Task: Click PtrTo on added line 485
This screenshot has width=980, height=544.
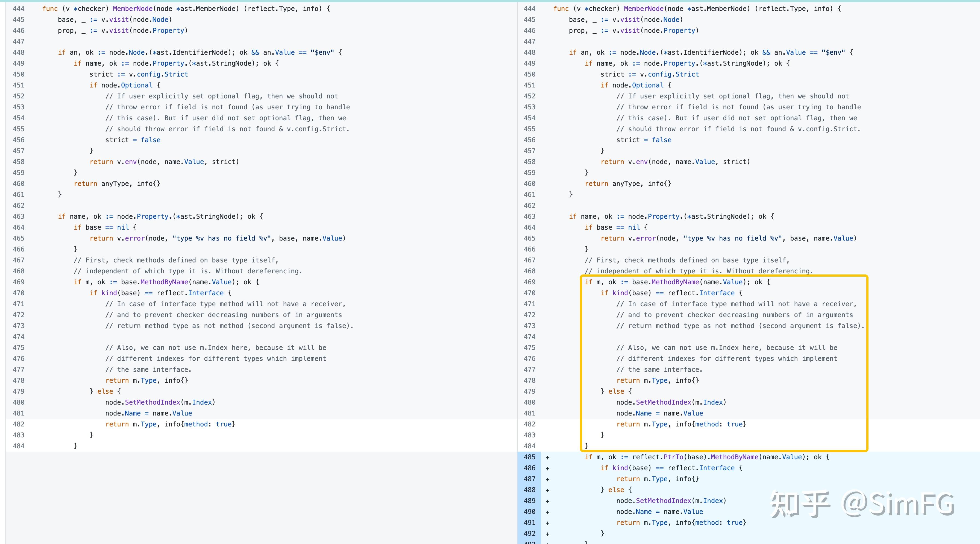Action: [x=673, y=457]
